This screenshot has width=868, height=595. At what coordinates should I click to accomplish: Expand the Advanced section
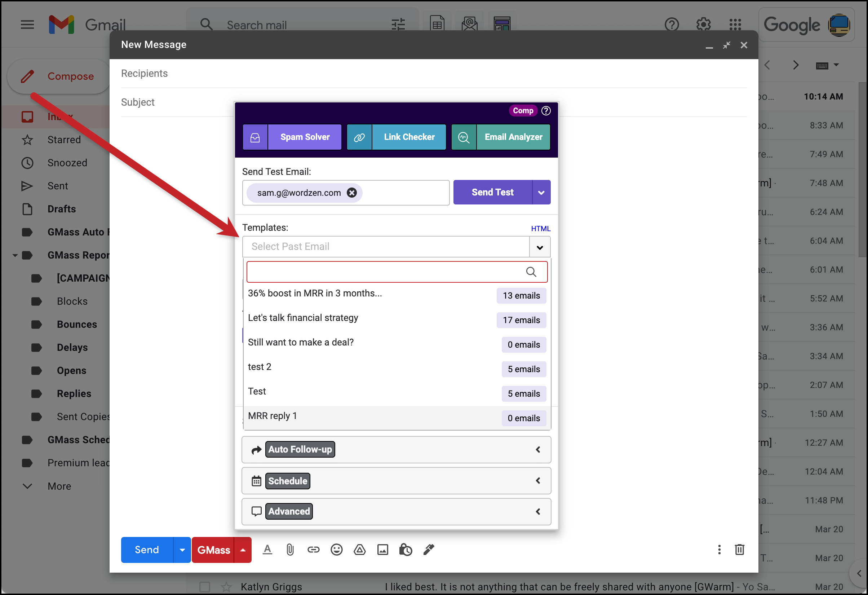pyautogui.click(x=396, y=512)
